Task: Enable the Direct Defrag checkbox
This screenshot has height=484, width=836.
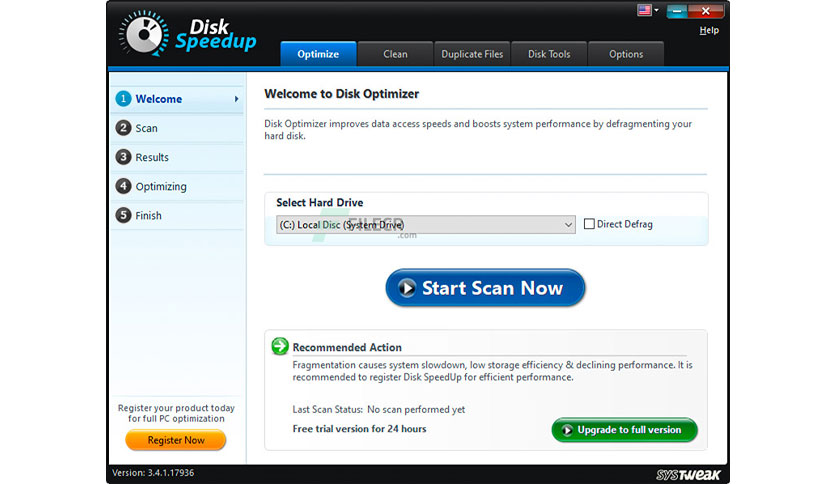Action: tap(589, 224)
